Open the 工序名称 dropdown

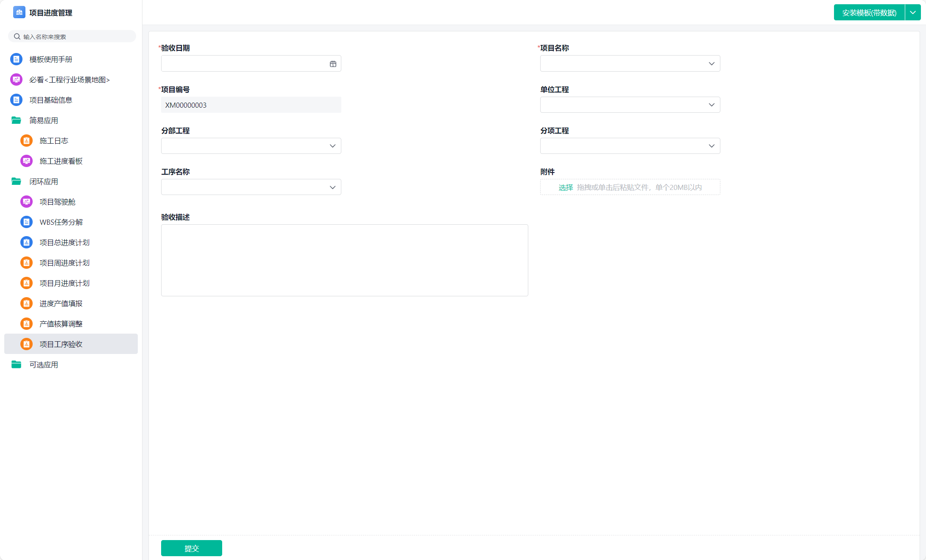(x=251, y=187)
